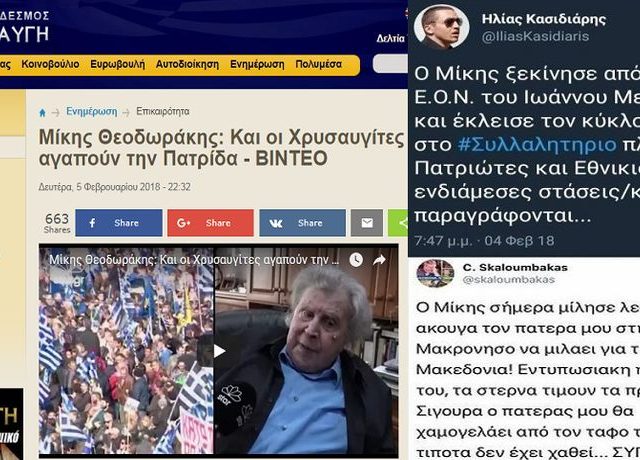This screenshot has width=640, height=460.
Task: Click the video title text overlay
Action: [194, 260]
